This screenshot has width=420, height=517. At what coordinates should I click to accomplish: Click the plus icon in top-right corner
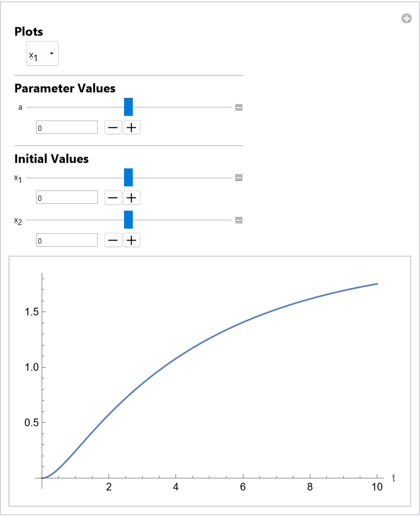407,19
